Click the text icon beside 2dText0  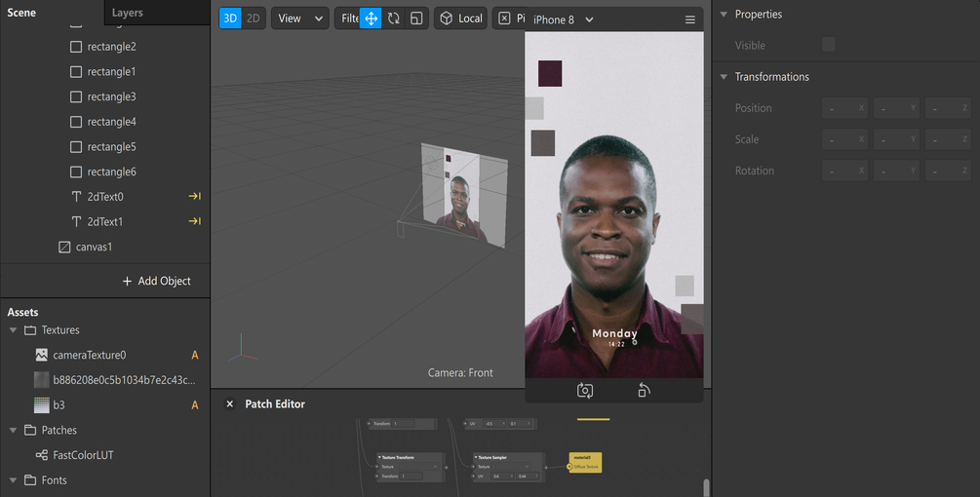tap(76, 197)
